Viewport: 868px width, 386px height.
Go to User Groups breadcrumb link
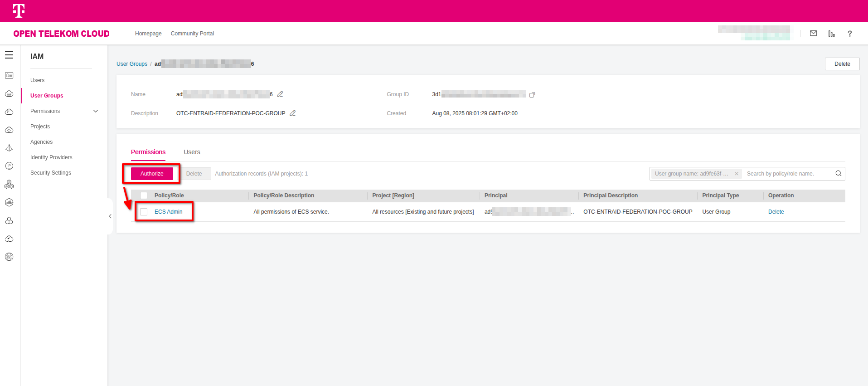132,64
